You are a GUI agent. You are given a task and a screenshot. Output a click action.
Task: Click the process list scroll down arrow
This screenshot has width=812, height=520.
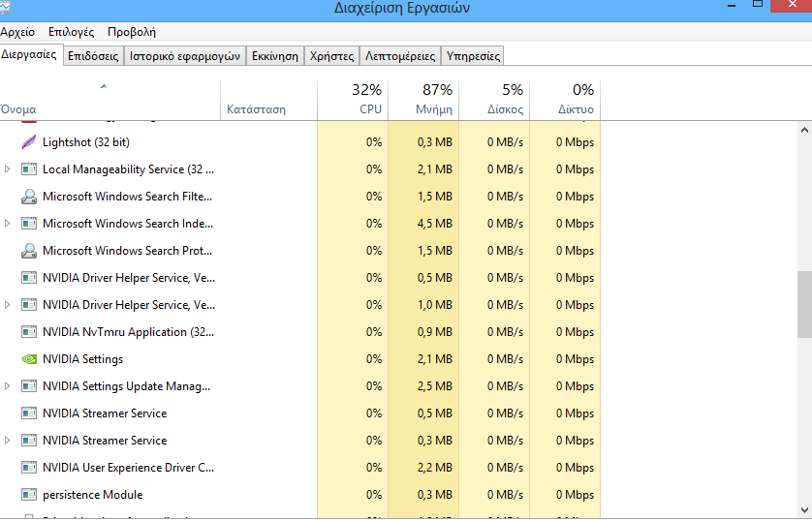[804, 510]
